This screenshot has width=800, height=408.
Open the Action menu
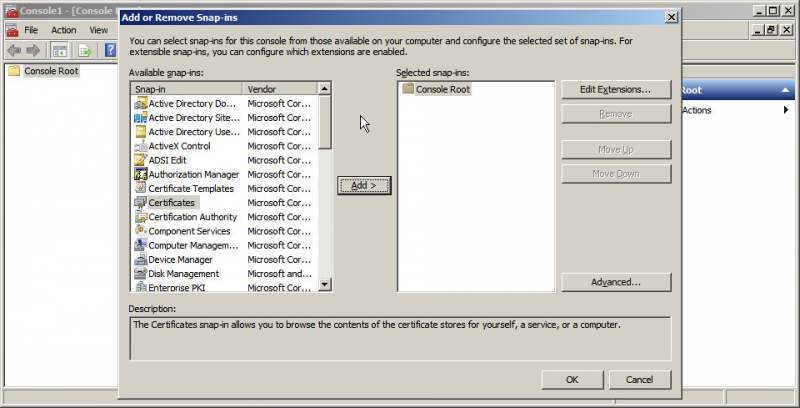tap(63, 30)
